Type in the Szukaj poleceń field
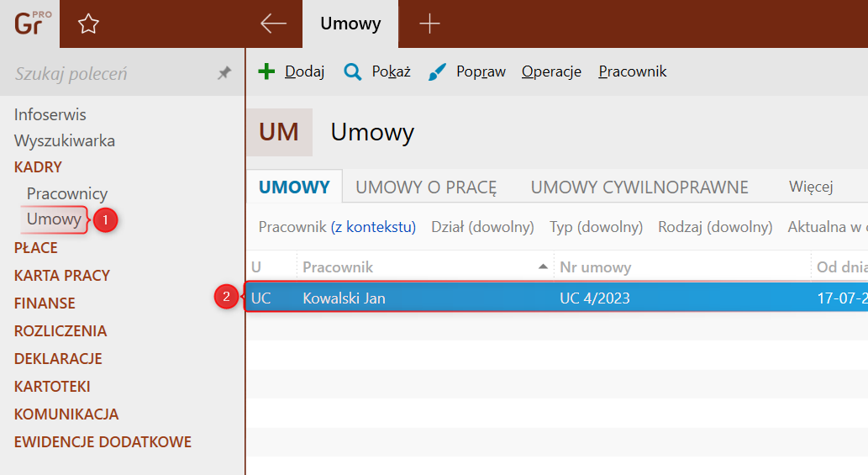Image resolution: width=868 pixels, height=475 pixels. (109, 74)
